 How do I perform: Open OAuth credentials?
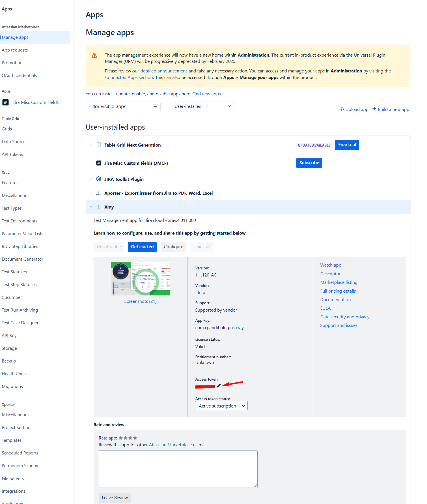pyautogui.click(x=19, y=75)
